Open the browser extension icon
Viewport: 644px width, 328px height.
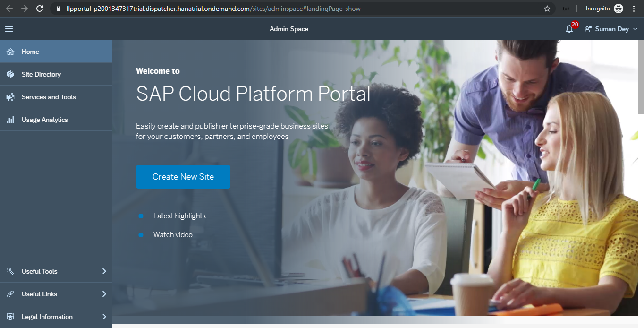click(566, 9)
